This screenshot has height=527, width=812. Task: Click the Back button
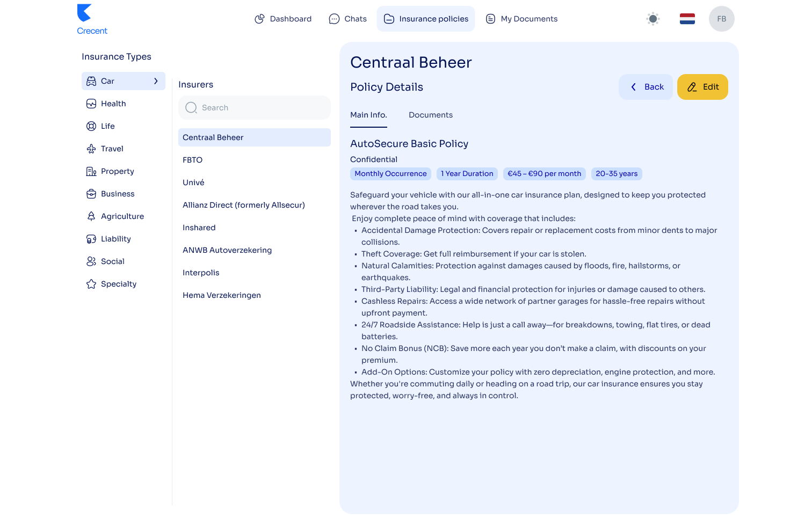point(646,87)
